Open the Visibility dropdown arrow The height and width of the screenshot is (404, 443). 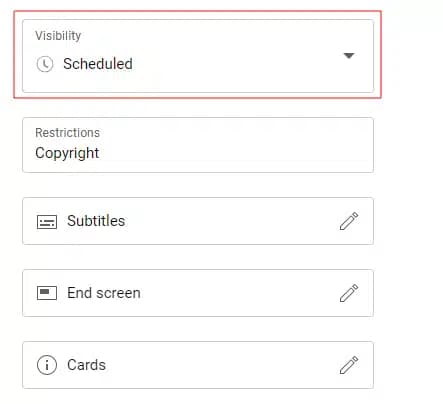pyautogui.click(x=349, y=56)
